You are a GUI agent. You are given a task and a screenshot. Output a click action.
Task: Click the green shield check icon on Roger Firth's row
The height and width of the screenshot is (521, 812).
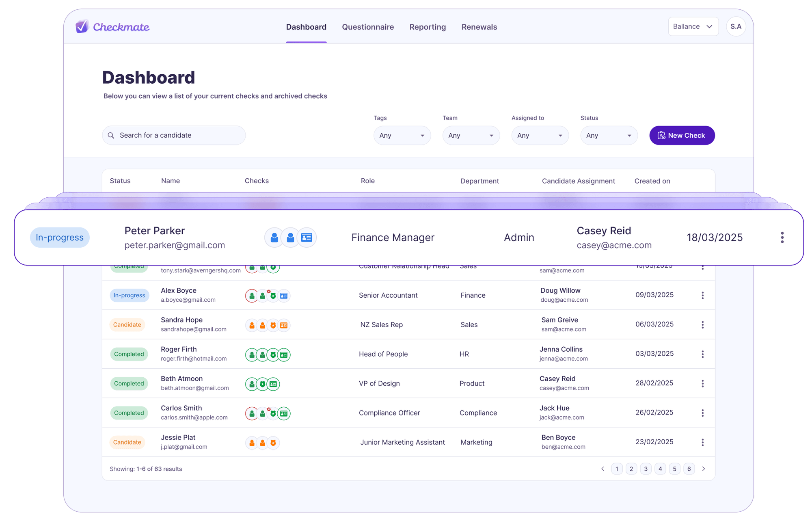274,354
